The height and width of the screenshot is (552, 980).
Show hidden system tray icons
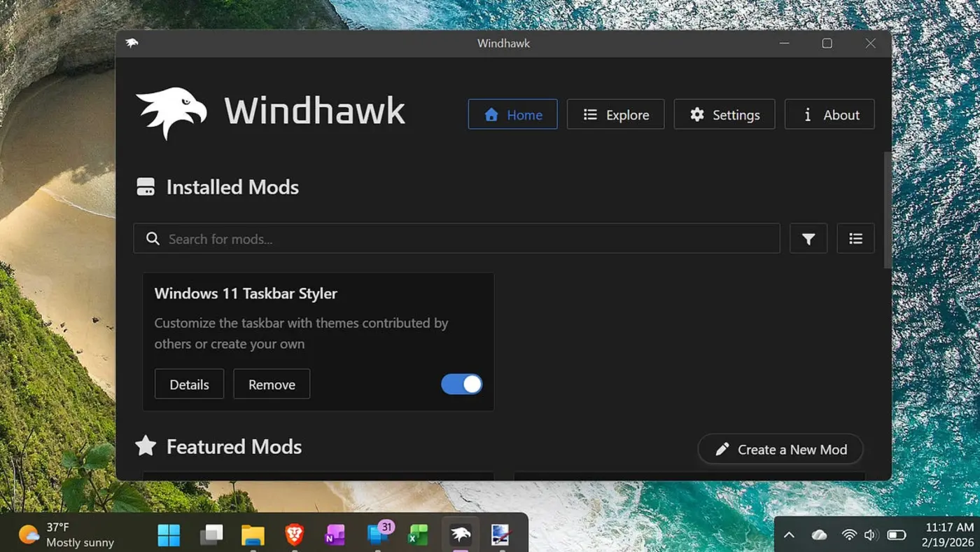(x=790, y=534)
